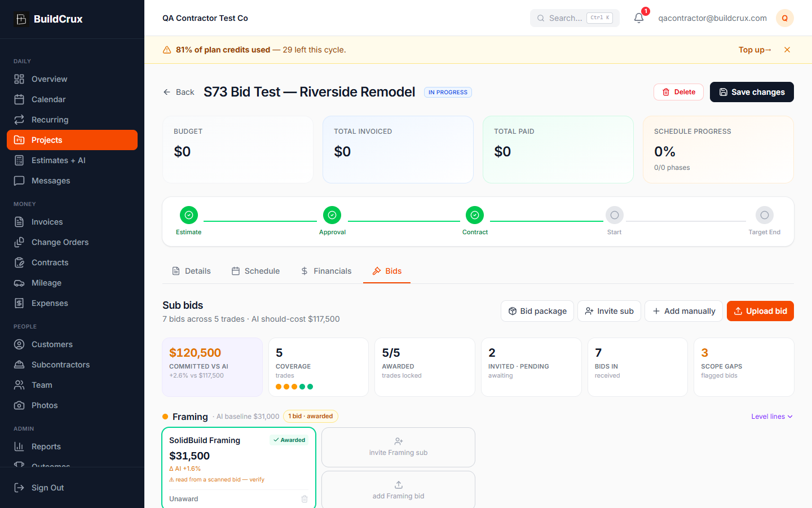
Task: Sign out of the account
Action: [x=72, y=488]
